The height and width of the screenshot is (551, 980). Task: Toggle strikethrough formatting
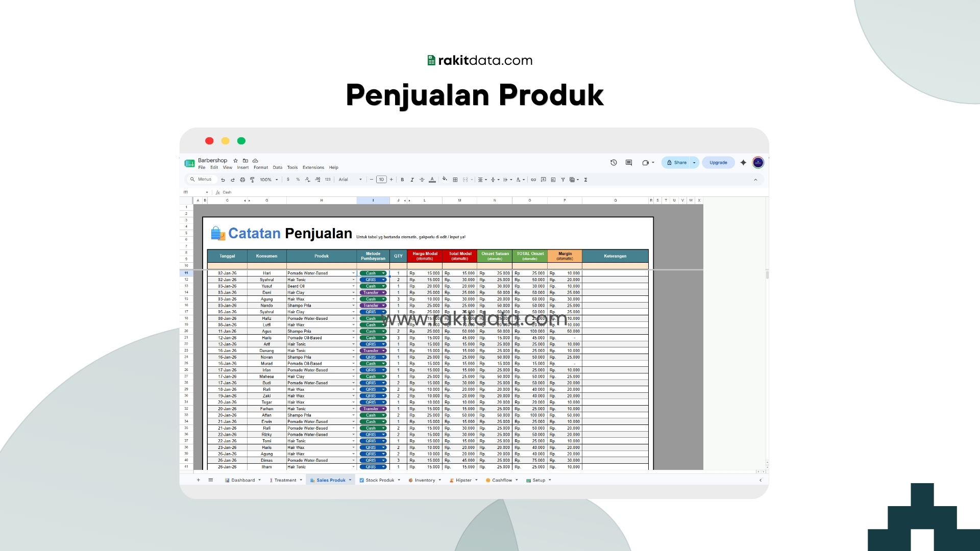click(x=422, y=180)
